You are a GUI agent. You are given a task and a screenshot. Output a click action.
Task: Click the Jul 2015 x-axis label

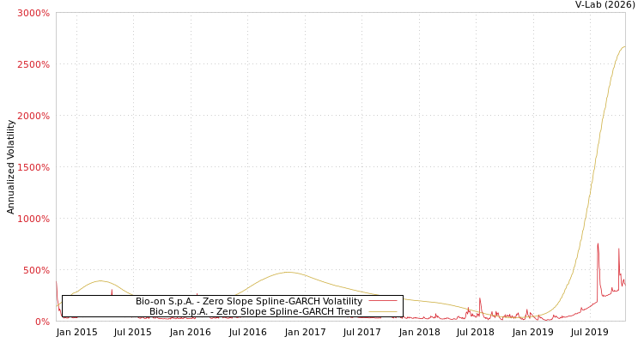[x=133, y=332]
